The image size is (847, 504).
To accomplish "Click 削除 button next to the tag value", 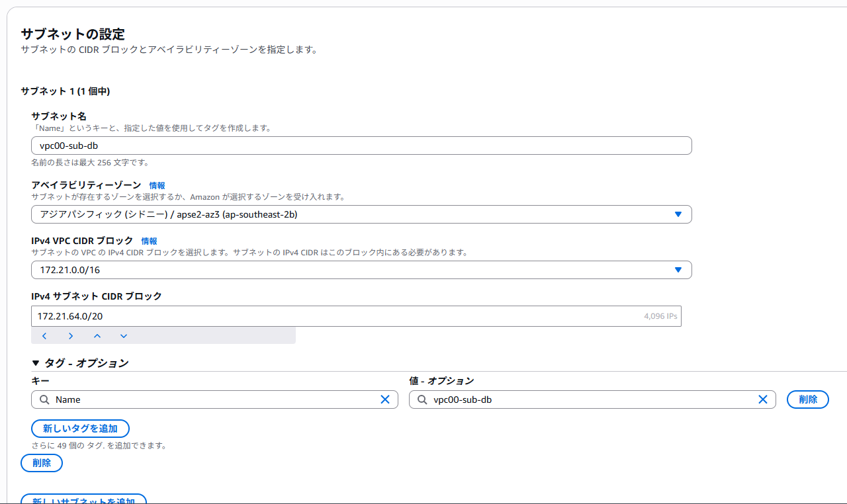I will (x=807, y=399).
